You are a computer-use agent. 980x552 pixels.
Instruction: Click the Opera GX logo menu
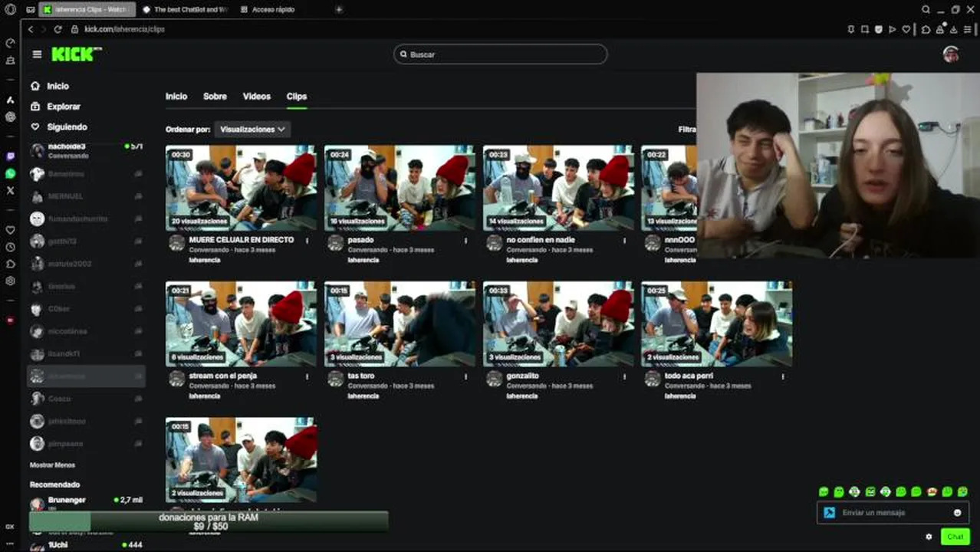coord(10,9)
